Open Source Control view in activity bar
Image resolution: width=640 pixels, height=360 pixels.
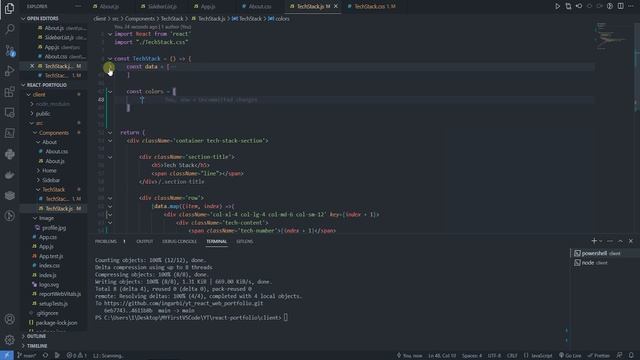point(9,50)
